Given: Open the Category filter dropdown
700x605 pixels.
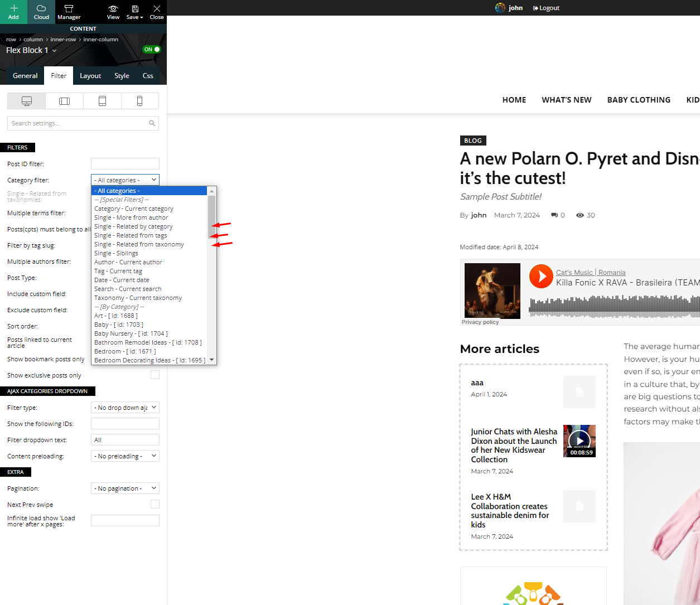Looking at the screenshot, I should pos(125,180).
